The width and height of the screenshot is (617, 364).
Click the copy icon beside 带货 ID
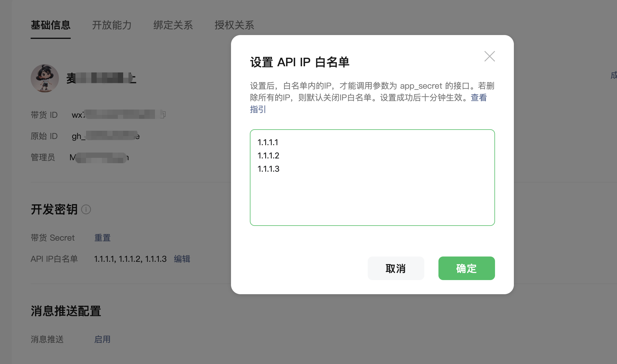(163, 115)
